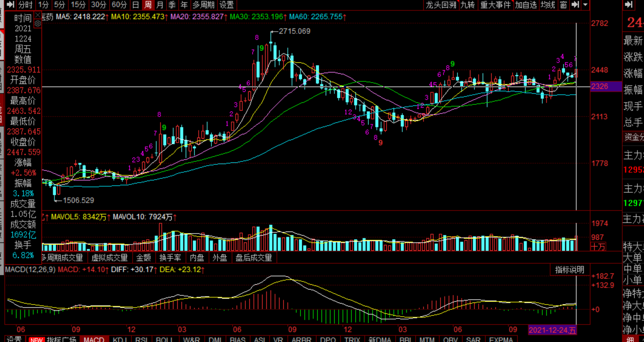Image resolution: width=644 pixels, height=342 pixels.
Task: Open 龙头回溯 feature
Action: coord(441,5)
